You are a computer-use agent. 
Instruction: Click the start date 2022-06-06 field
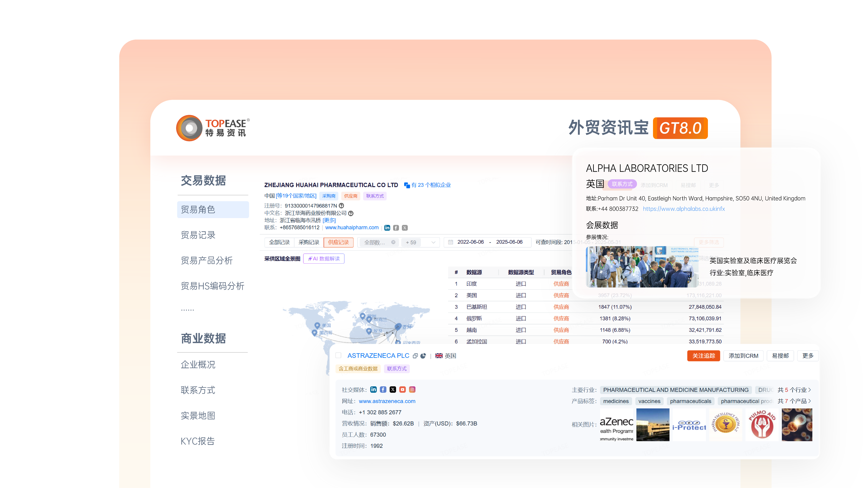[x=470, y=242]
